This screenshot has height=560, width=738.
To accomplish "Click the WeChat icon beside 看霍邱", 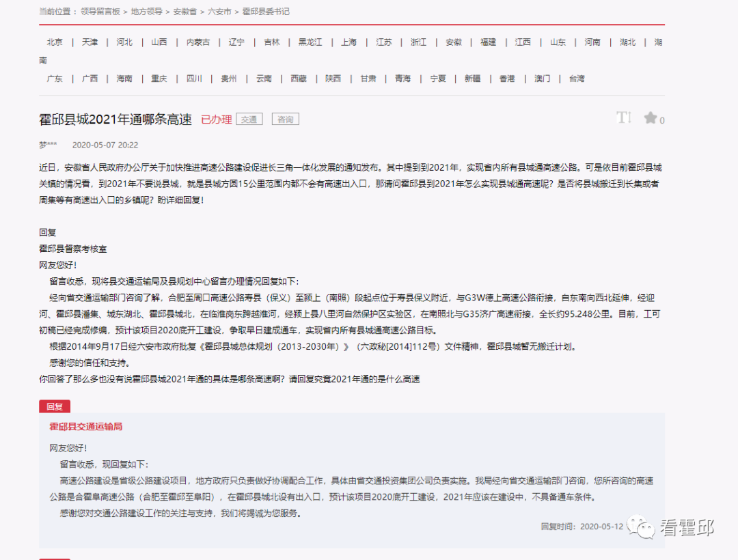I will pos(641,528).
